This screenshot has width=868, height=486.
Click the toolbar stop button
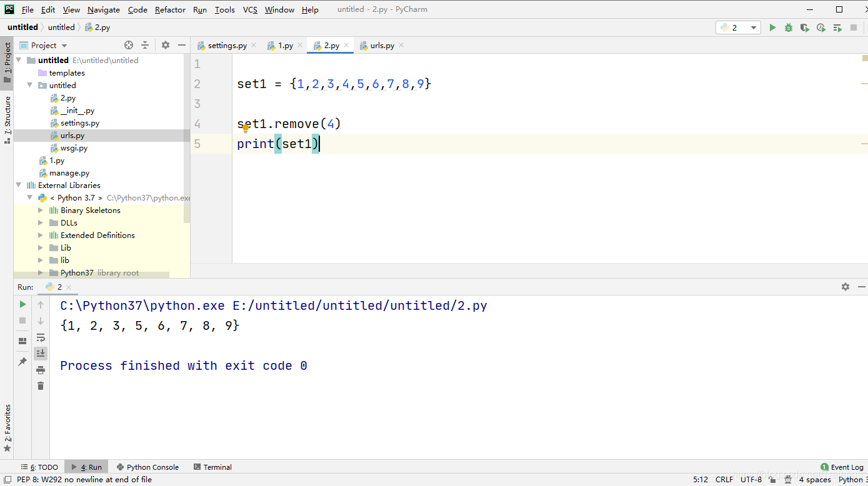coord(854,27)
